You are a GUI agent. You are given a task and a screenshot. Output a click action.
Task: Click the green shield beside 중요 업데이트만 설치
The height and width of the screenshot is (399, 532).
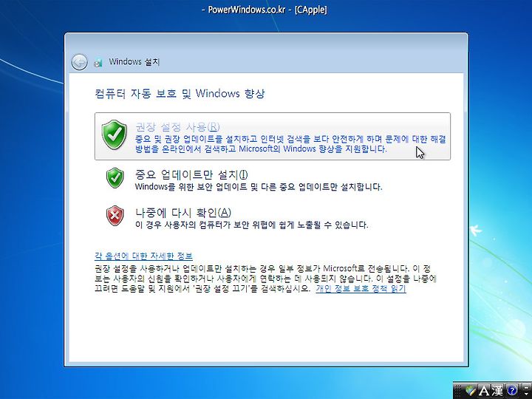click(115, 177)
